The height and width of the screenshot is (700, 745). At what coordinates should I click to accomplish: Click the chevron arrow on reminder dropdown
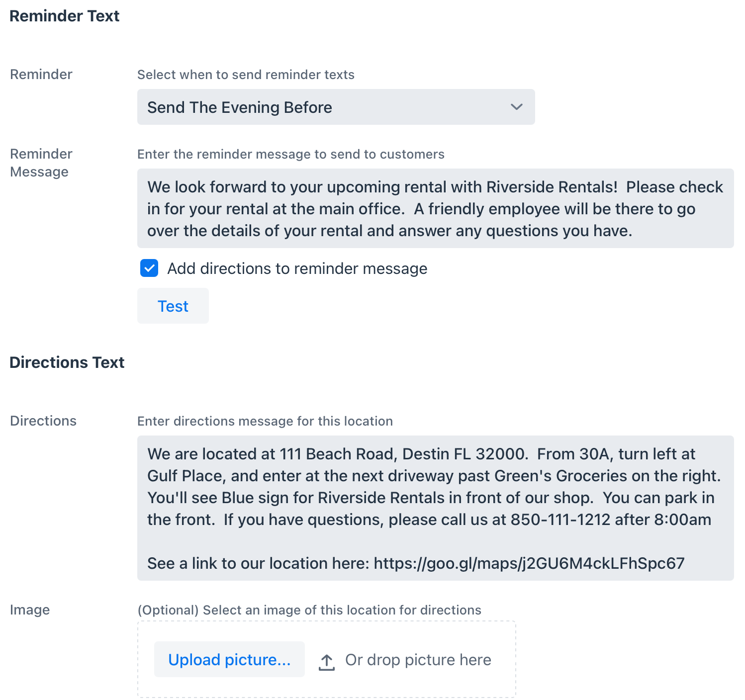coord(517,107)
